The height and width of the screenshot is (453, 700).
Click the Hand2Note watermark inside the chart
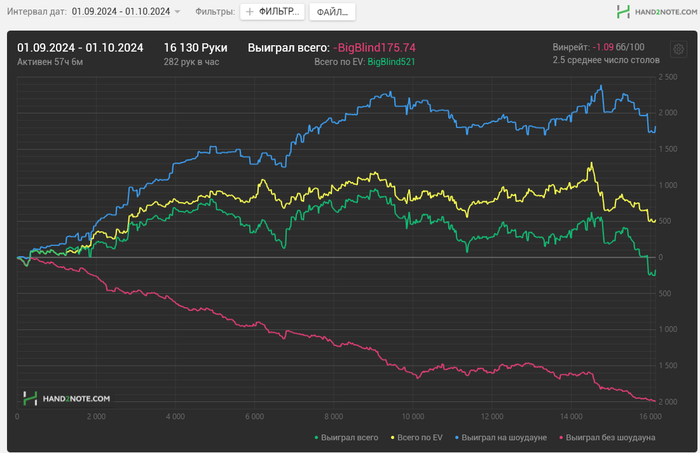[x=67, y=398]
